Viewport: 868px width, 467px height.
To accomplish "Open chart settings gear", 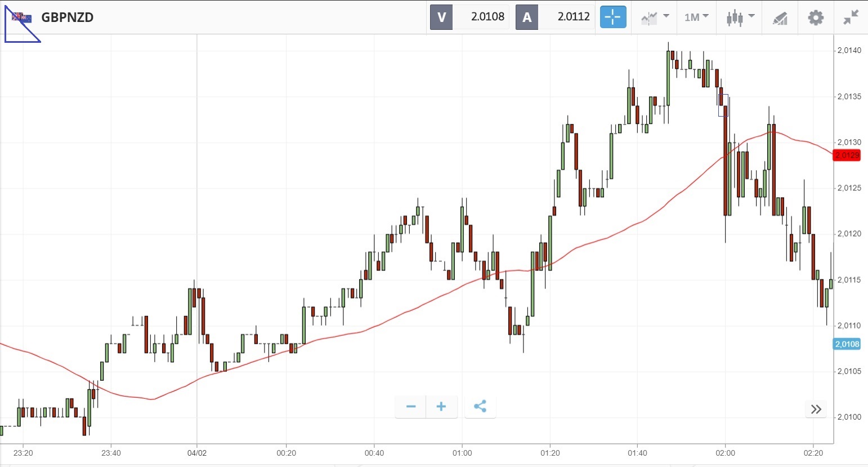I will [816, 17].
